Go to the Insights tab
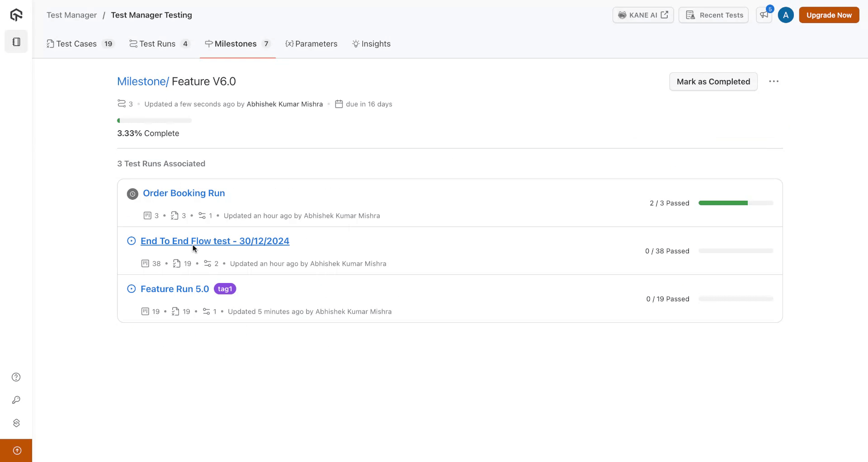868x462 pixels. (x=371, y=44)
